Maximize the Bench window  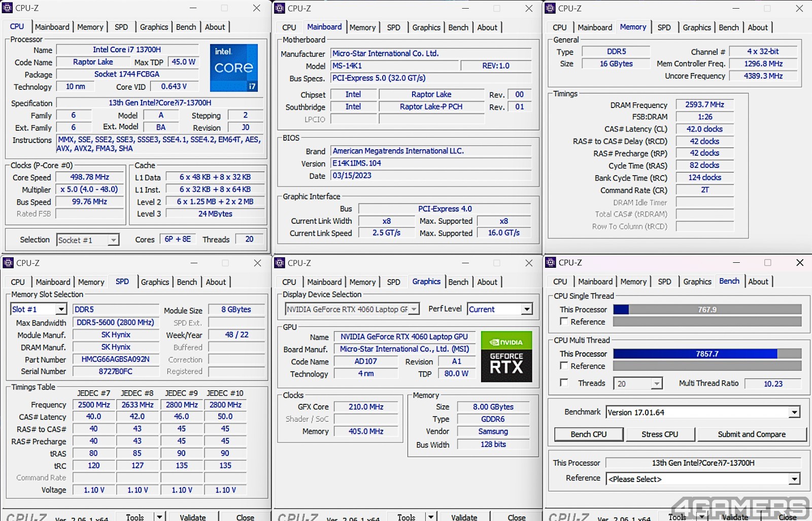767,262
